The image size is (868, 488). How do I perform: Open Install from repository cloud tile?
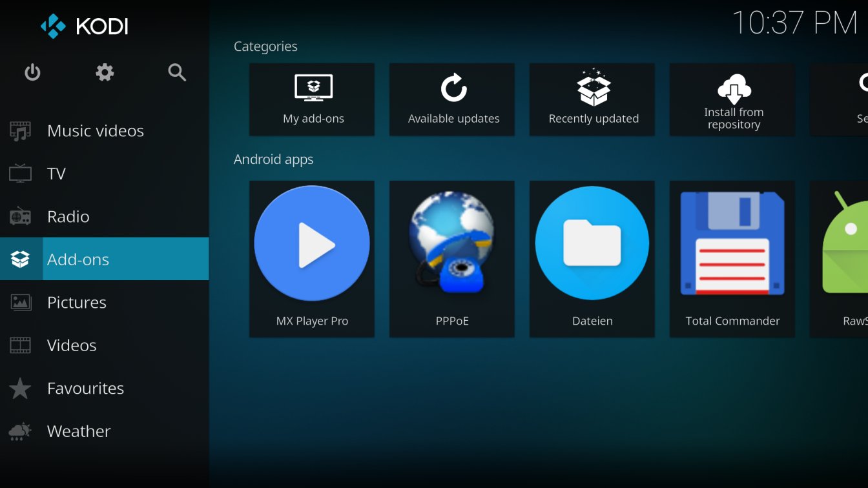[x=732, y=99]
